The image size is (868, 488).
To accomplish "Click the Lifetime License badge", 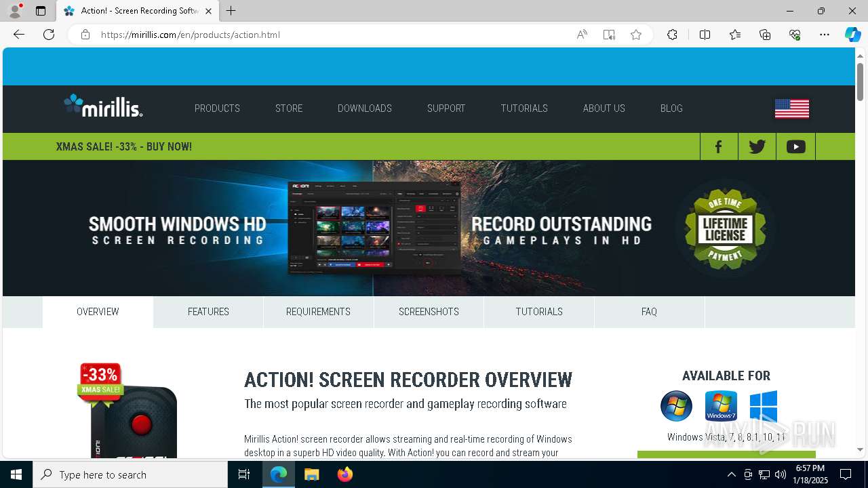I will 725,228.
